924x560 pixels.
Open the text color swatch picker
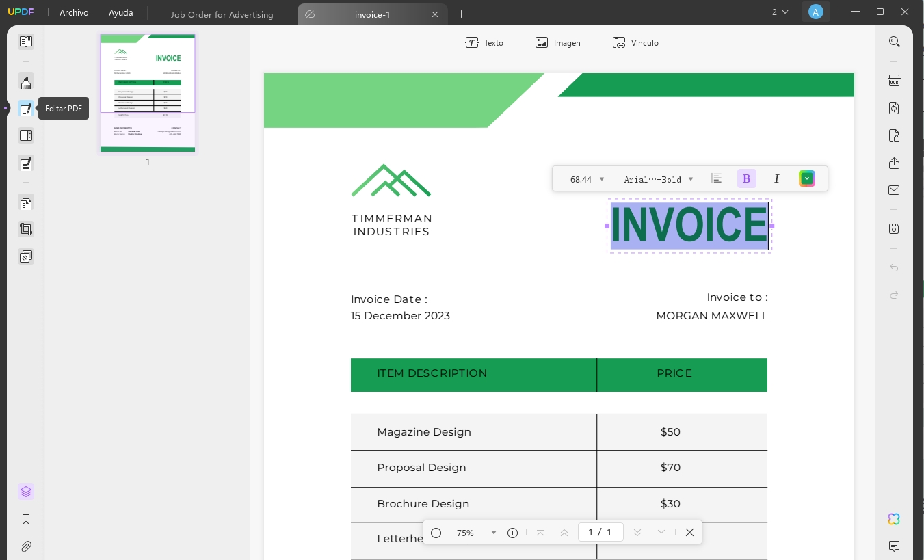tap(807, 178)
